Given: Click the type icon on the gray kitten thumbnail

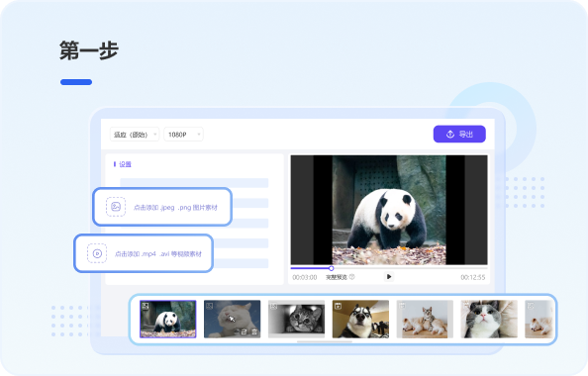Looking at the screenshot, I should (x=274, y=306).
